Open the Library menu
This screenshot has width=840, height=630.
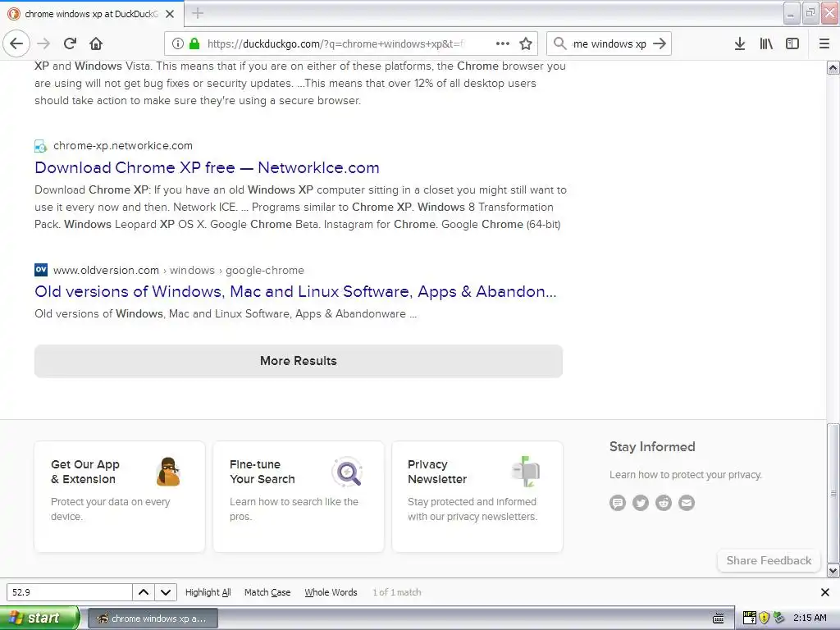[x=766, y=43]
